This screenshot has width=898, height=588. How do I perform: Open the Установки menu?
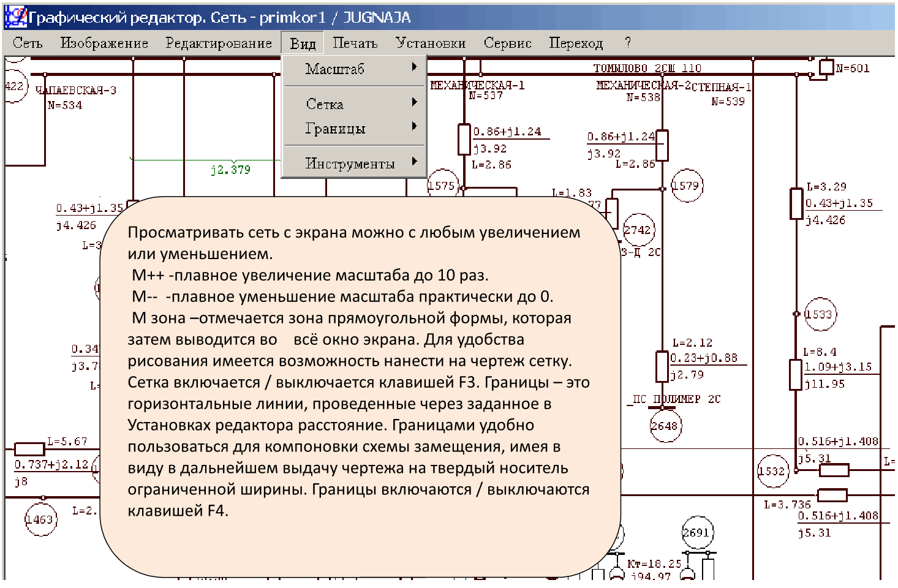click(431, 43)
